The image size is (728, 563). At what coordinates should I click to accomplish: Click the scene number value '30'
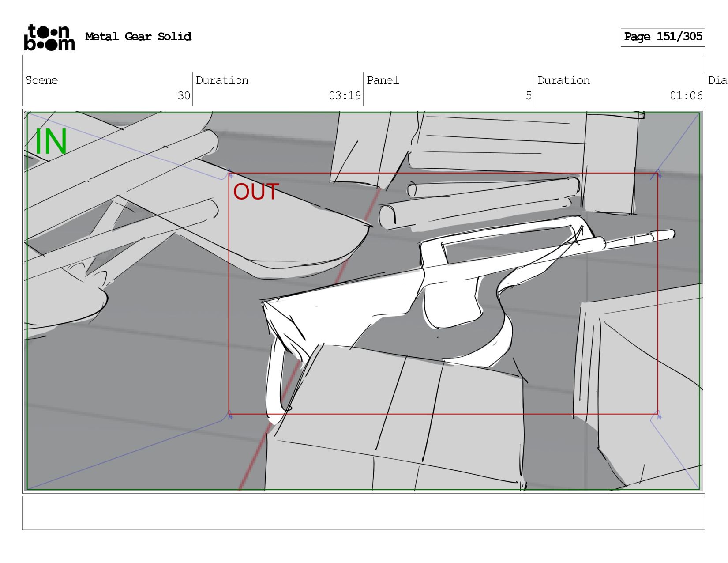point(184,96)
